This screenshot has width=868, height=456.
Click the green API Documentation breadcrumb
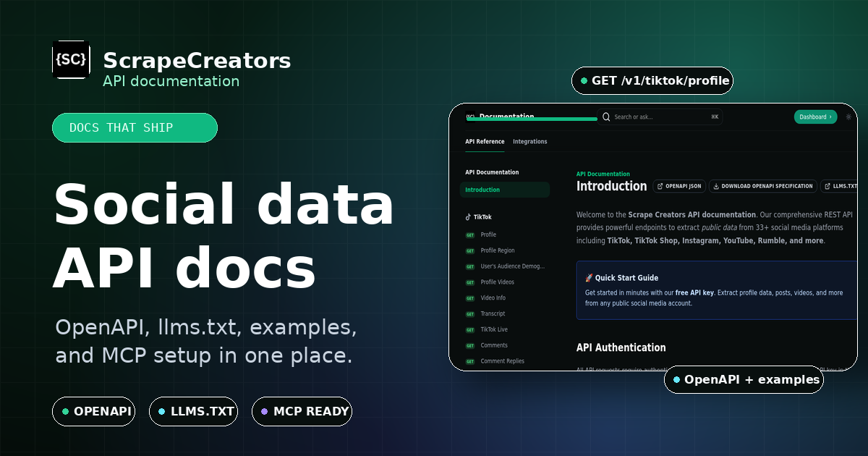[603, 174]
